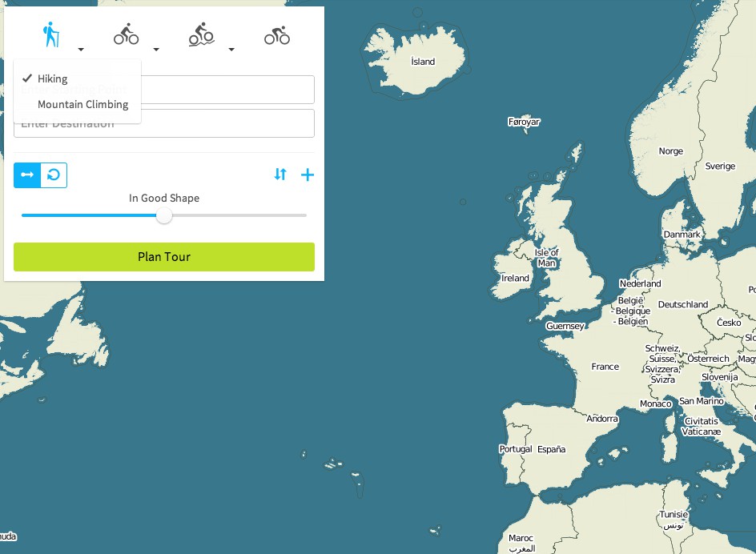
Task: Click the fitness level slider handle
Action: click(164, 215)
